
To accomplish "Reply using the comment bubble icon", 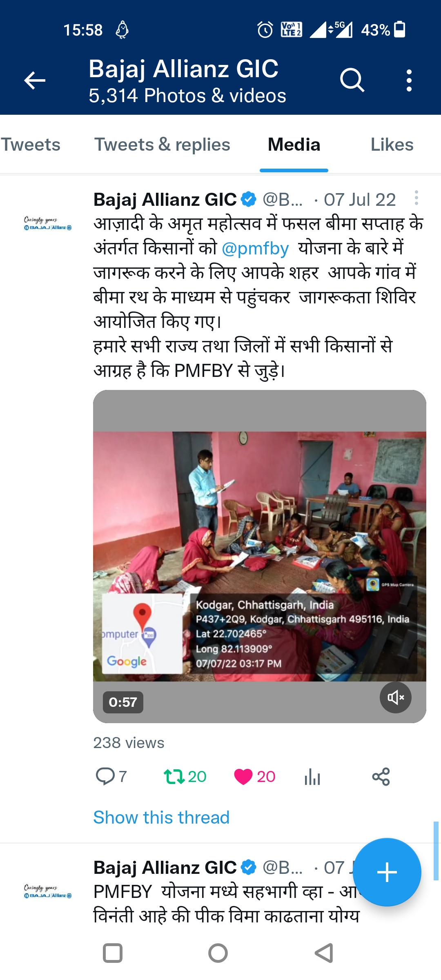I will tap(105, 776).
